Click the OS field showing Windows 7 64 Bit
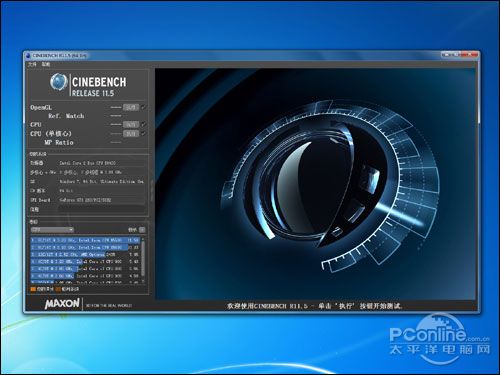The width and height of the screenshot is (500, 375). coord(102,182)
